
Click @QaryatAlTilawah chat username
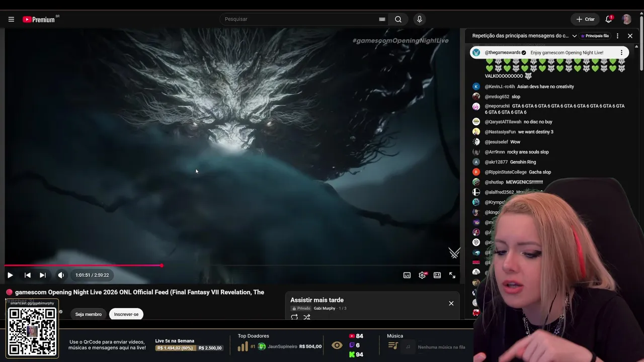(503, 122)
